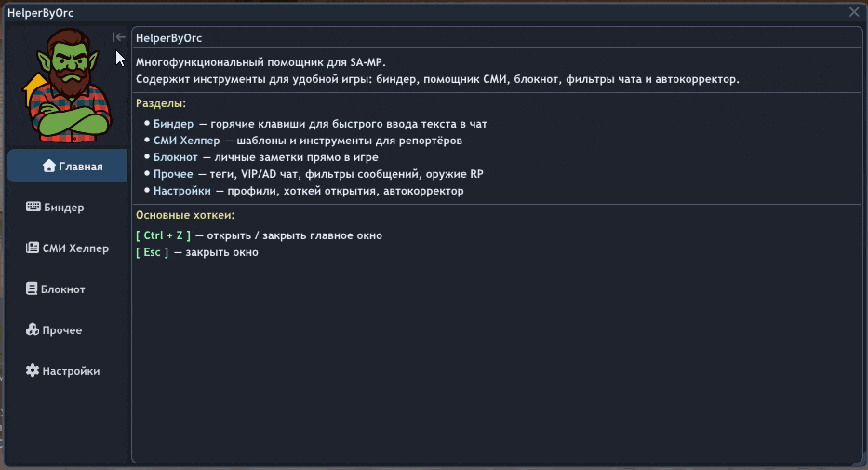Go to the Прочее link in the sections list
The height and width of the screenshot is (470, 868).
pos(173,174)
